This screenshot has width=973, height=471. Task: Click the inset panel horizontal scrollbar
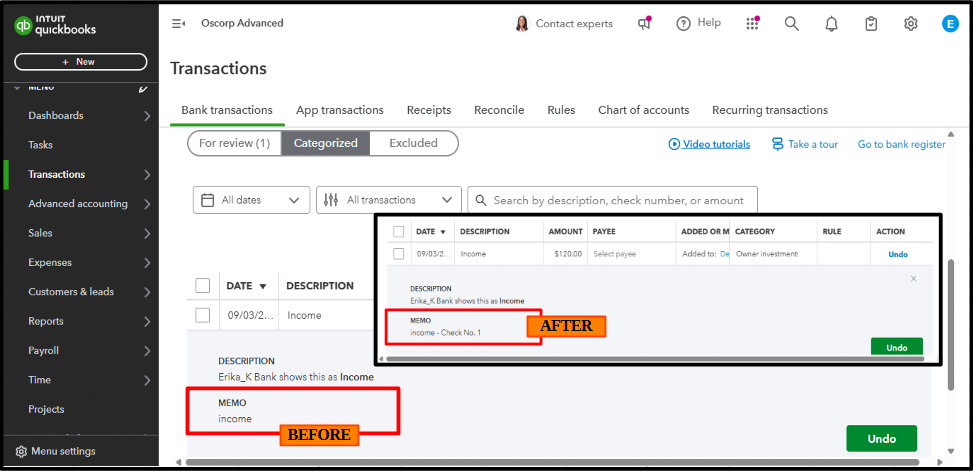[x=655, y=359]
